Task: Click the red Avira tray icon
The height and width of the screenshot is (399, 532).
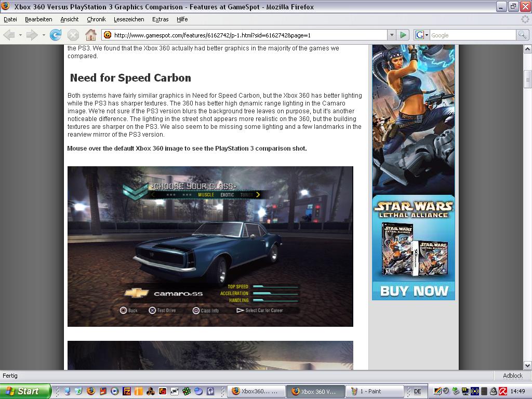Action: [x=503, y=391]
